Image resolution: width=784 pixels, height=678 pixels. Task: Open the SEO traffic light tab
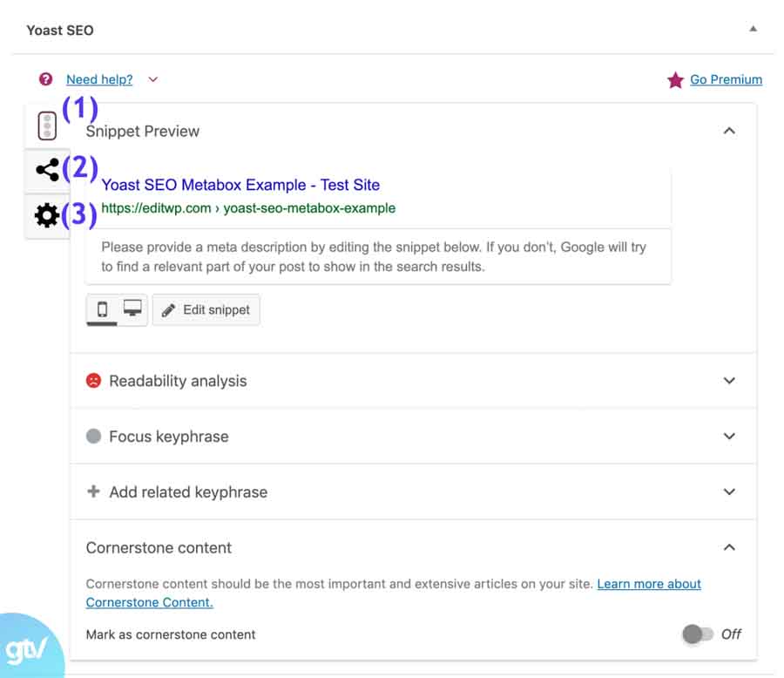point(47,127)
